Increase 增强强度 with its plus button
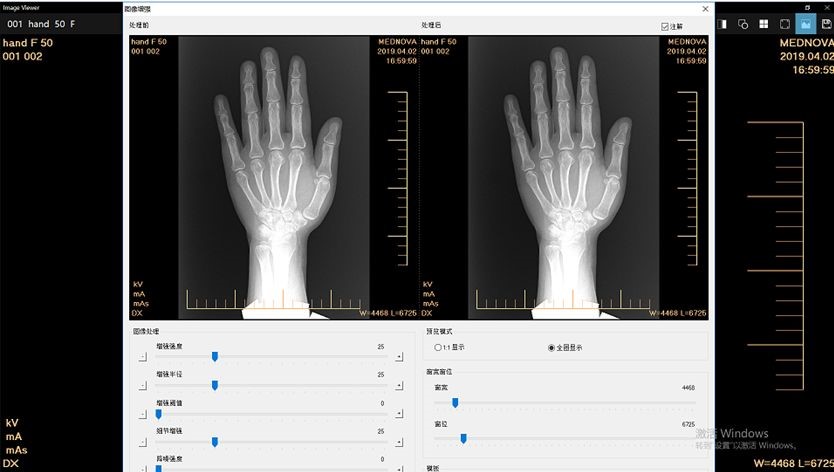This screenshot has height=472, width=834. point(399,356)
